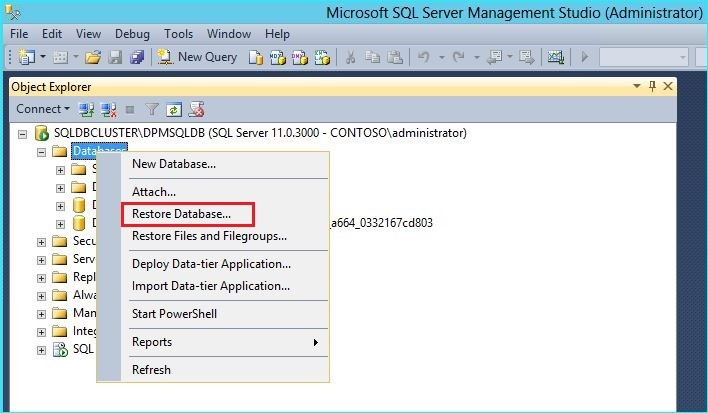Click the Filter funnel icon
This screenshot has width=708, height=413.
click(152, 109)
